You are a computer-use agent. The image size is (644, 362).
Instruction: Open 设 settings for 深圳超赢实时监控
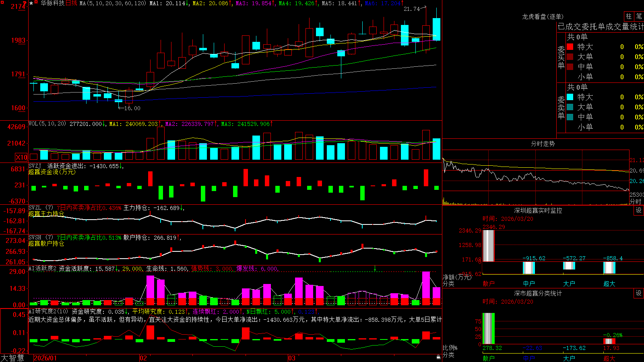click(x=639, y=210)
